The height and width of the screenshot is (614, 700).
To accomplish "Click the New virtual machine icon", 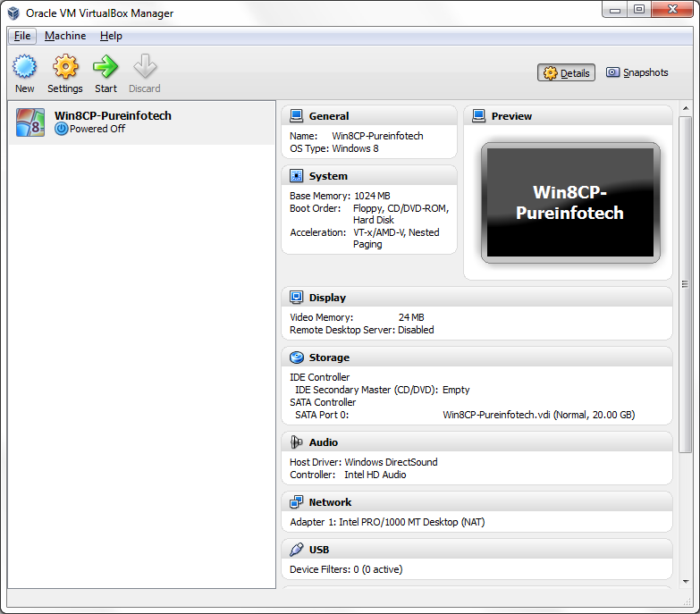I will tap(24, 66).
